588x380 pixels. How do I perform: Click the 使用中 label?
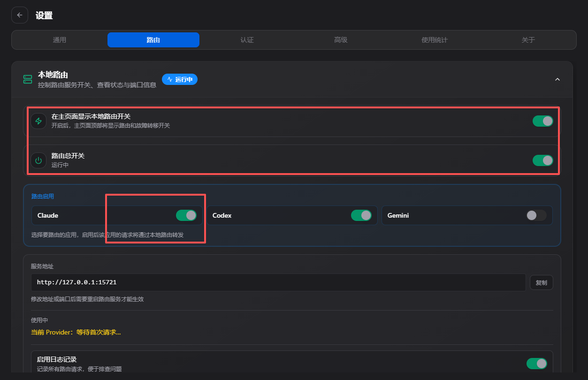(39, 320)
